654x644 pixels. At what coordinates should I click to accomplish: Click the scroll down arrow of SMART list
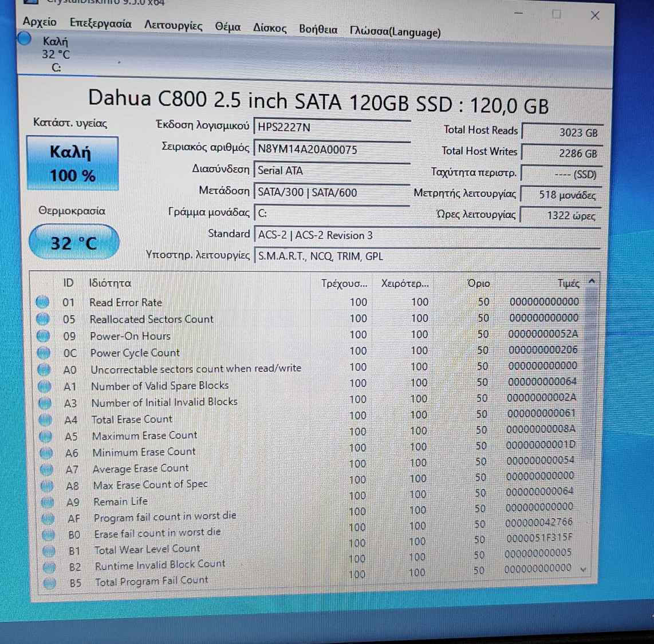point(583,569)
